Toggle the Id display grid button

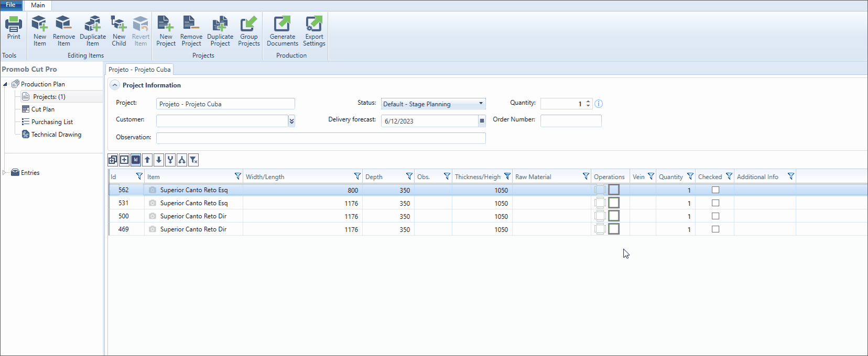136,160
